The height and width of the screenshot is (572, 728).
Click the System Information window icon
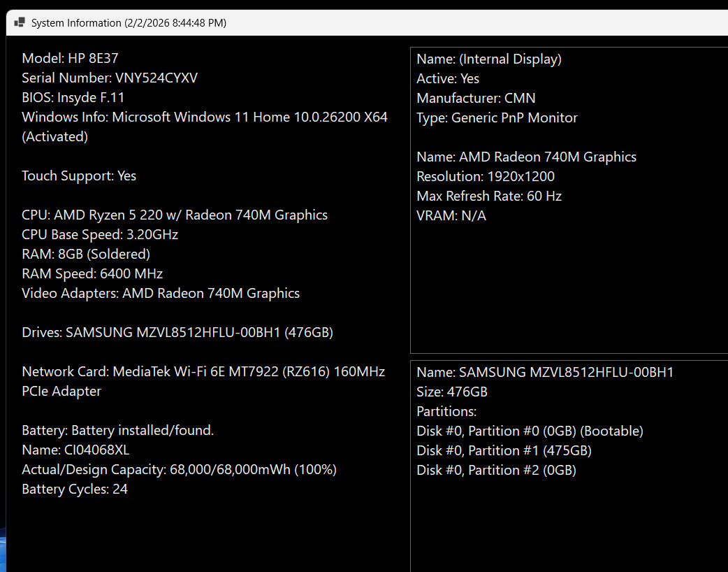pos(20,22)
